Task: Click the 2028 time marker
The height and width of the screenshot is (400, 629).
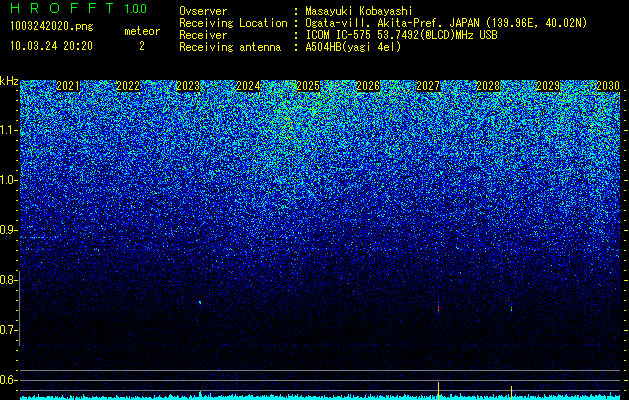Action: pos(488,86)
